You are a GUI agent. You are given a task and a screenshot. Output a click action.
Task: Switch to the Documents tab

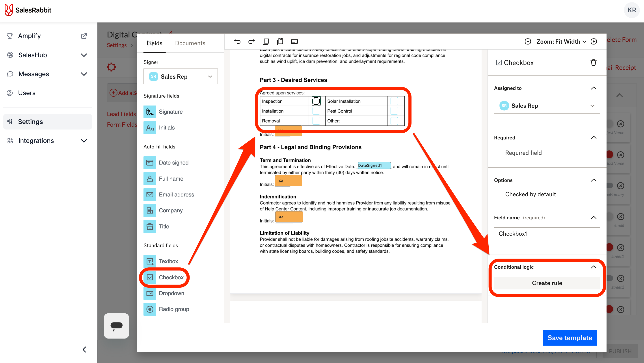(x=190, y=43)
